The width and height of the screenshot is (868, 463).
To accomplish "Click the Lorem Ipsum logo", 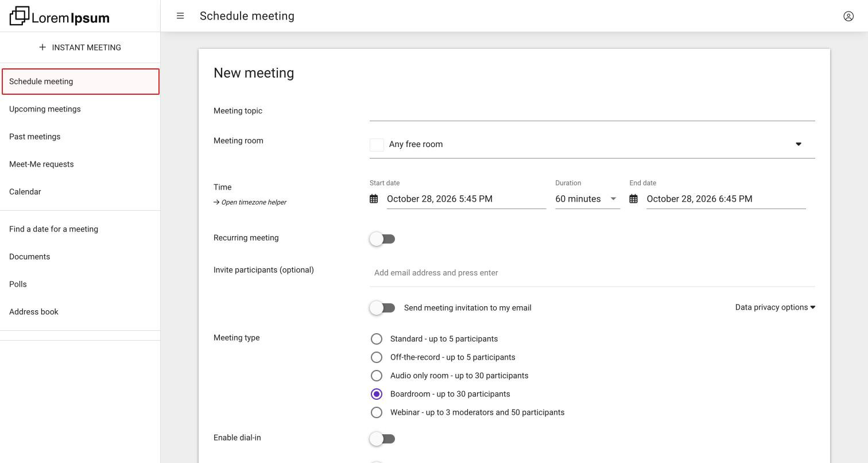I will [60, 16].
